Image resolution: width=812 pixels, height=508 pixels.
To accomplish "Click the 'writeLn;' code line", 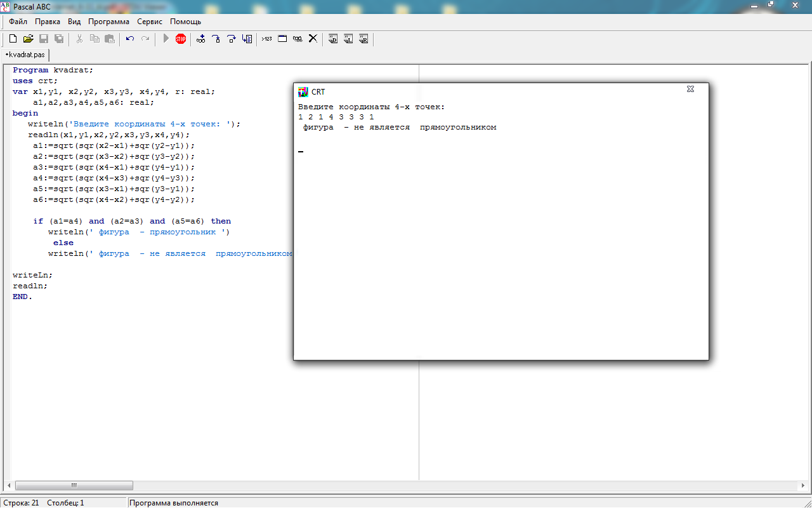I will 33,275.
